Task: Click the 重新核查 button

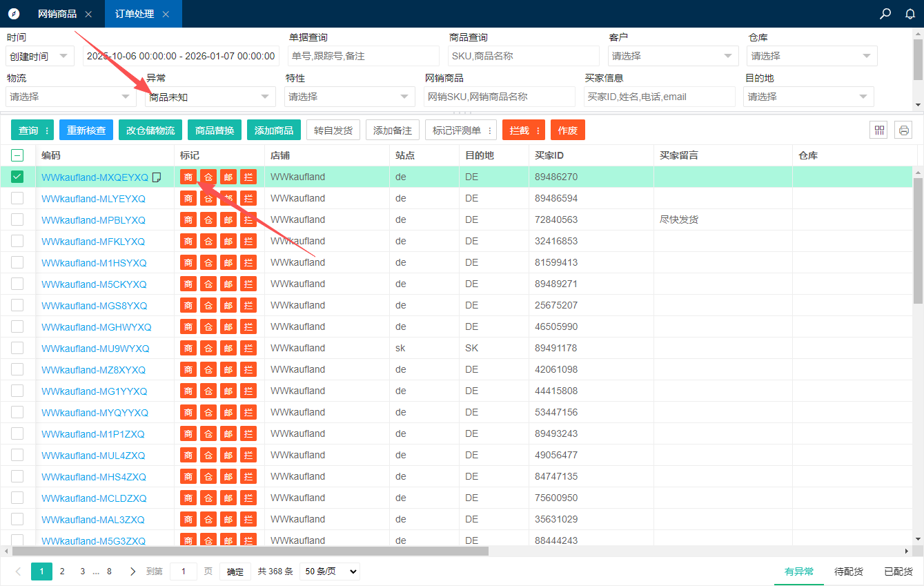Action: 86,130
